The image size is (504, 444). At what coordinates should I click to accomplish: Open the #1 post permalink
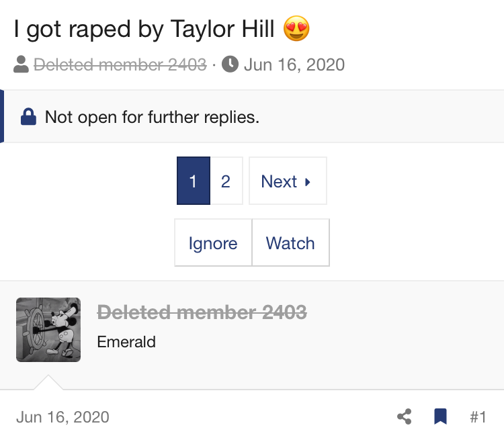click(478, 417)
